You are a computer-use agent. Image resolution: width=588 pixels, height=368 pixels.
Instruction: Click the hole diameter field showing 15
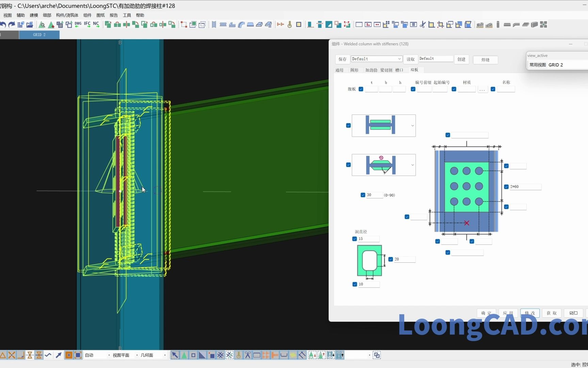click(369, 239)
